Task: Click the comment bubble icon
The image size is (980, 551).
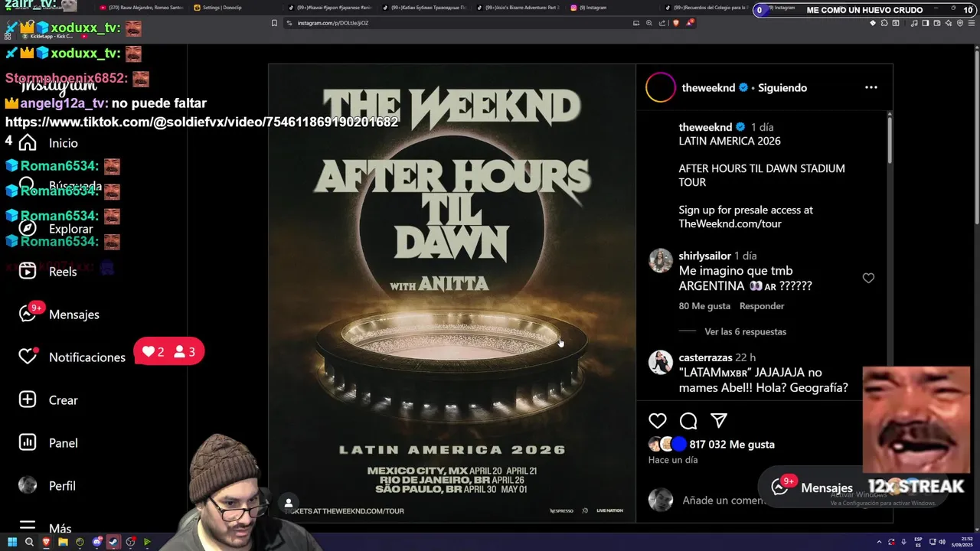Action: click(x=688, y=421)
